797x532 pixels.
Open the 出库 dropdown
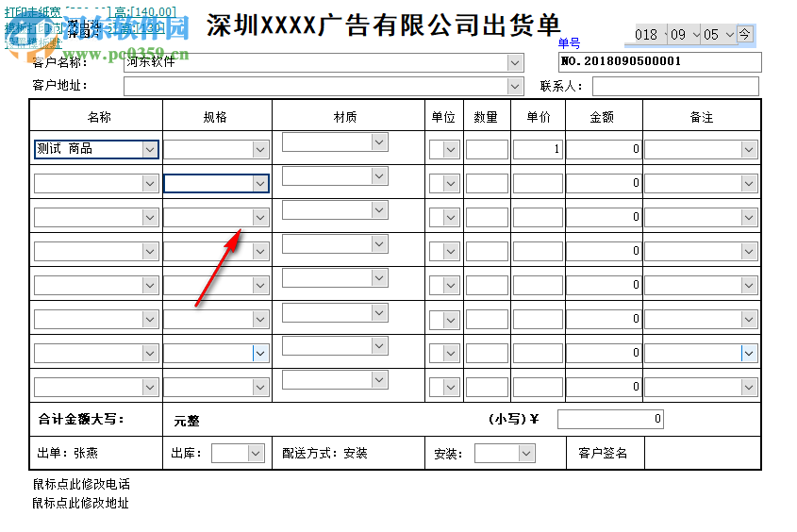tap(256, 454)
